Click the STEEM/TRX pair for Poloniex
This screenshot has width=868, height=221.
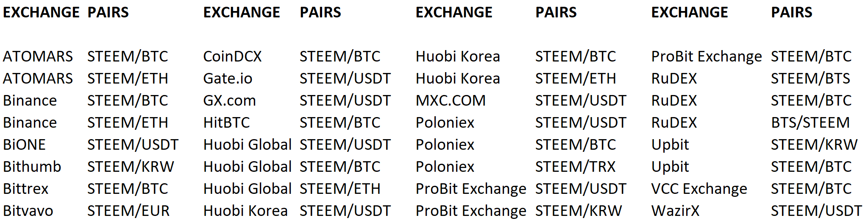click(x=575, y=167)
